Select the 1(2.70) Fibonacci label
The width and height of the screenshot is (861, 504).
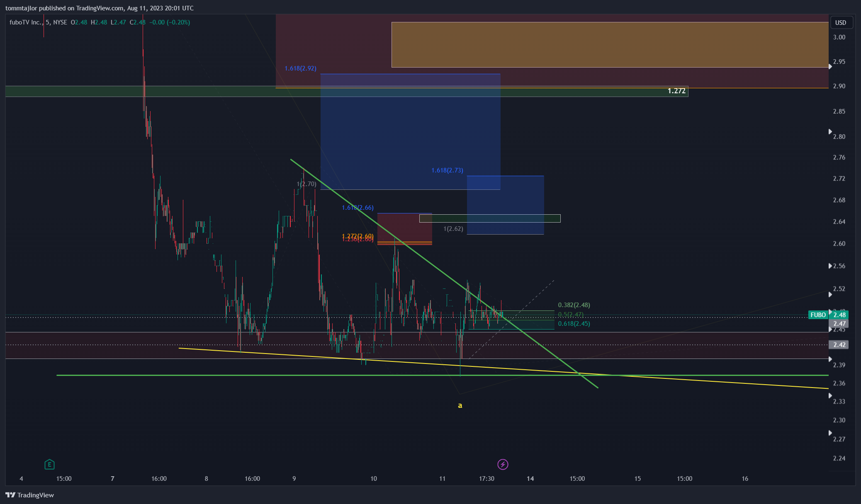pos(306,184)
